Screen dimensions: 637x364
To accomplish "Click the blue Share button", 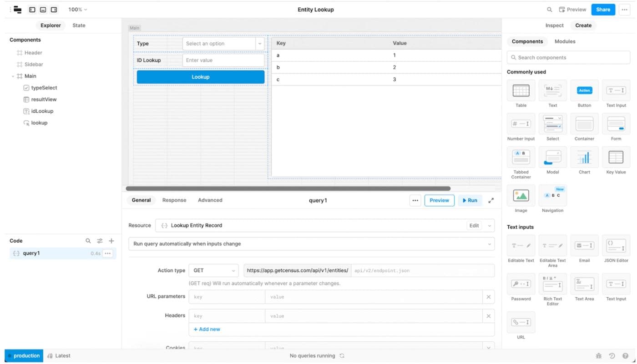I will tap(603, 10).
